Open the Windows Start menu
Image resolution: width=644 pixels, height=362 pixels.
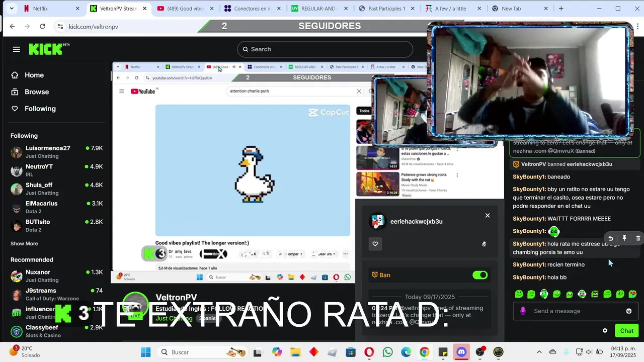click(x=145, y=352)
